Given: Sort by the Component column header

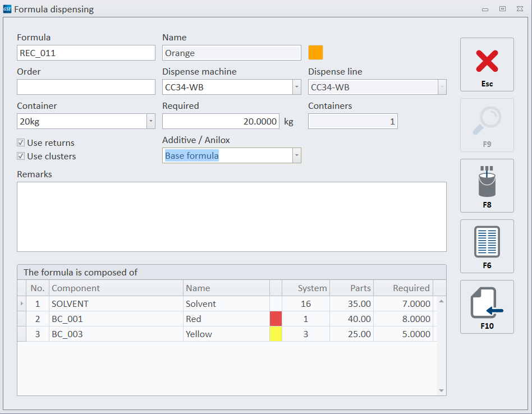Looking at the screenshot, I should pyautogui.click(x=116, y=288).
